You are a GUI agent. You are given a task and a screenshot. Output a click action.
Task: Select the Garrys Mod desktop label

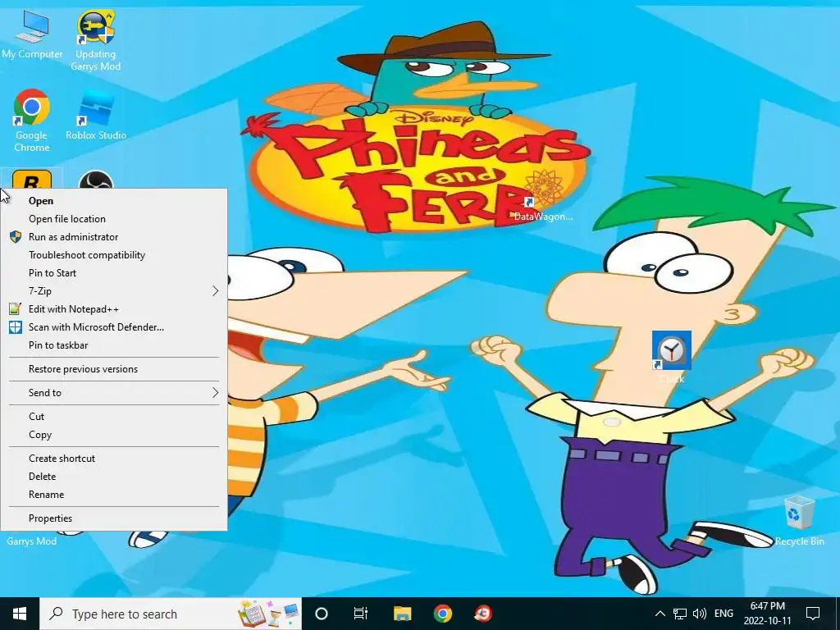32,541
